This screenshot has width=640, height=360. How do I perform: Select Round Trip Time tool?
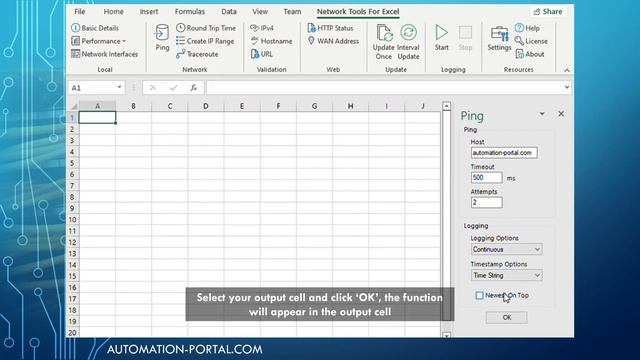coord(206,28)
